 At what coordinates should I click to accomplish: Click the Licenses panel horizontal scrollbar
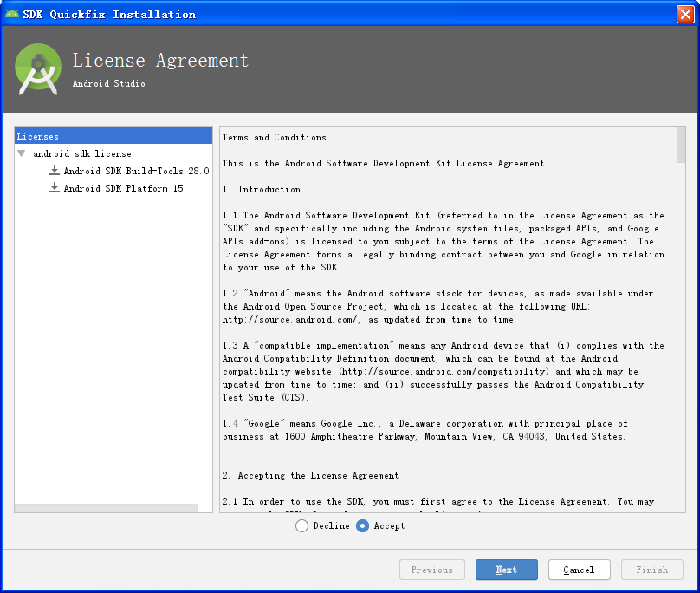pyautogui.click(x=106, y=509)
